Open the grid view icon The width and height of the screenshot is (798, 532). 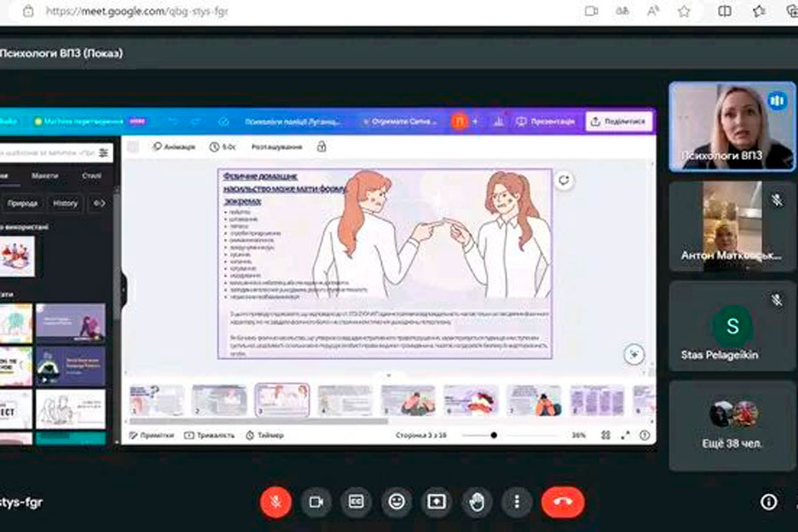click(x=606, y=435)
